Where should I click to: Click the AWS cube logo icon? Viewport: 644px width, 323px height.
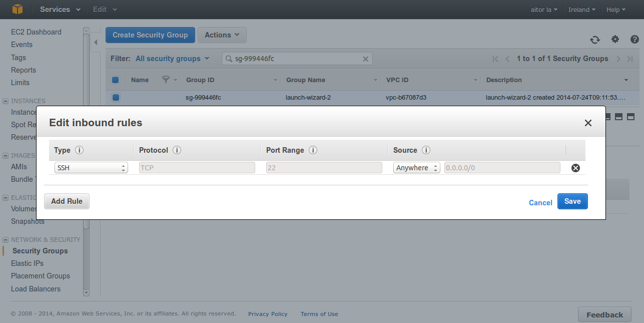click(18, 9)
